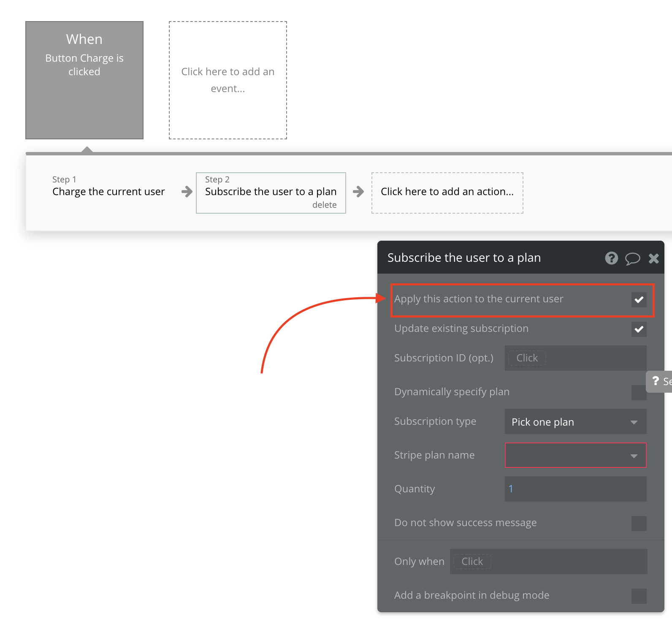Viewport: 672px width, 619px height.
Task: Expand the Stripe plan name dropdown
Action: (x=575, y=455)
